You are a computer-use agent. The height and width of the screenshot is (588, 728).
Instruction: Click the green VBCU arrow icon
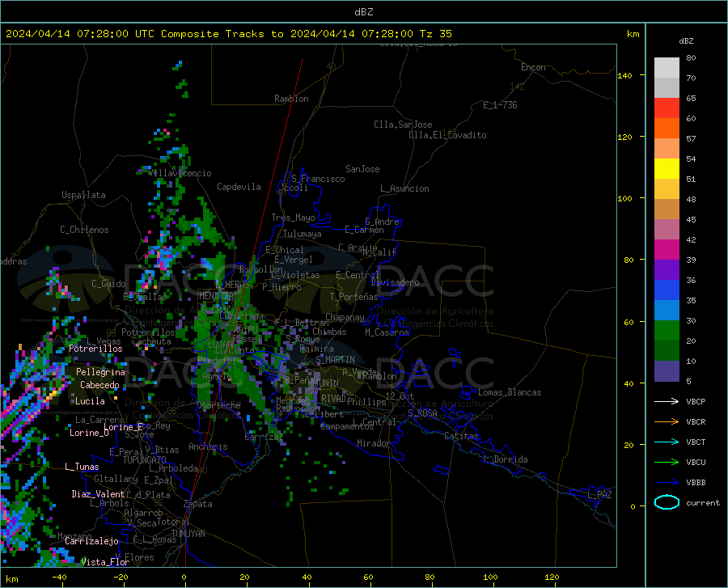tap(667, 463)
